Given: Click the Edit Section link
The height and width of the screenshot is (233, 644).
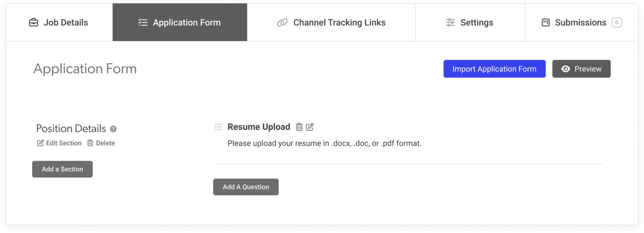Looking at the screenshot, I should (x=59, y=143).
